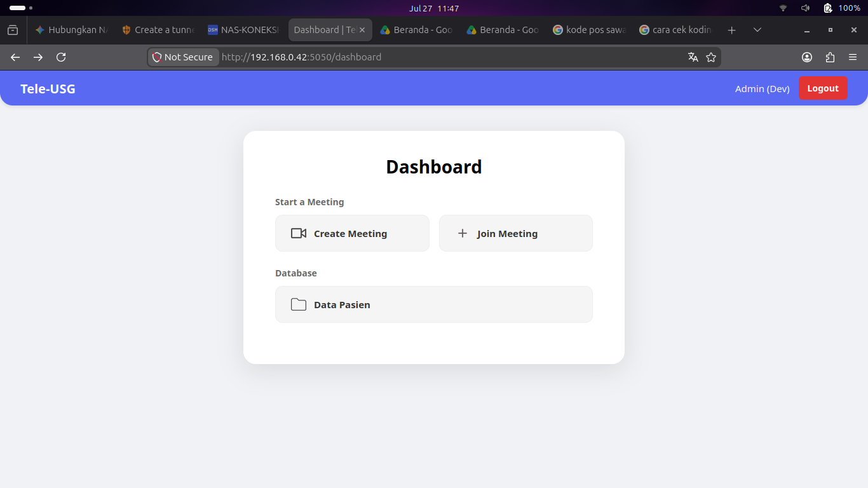Open the browser extensions puzzle icon
This screenshot has height=488, width=868.
[x=830, y=57]
